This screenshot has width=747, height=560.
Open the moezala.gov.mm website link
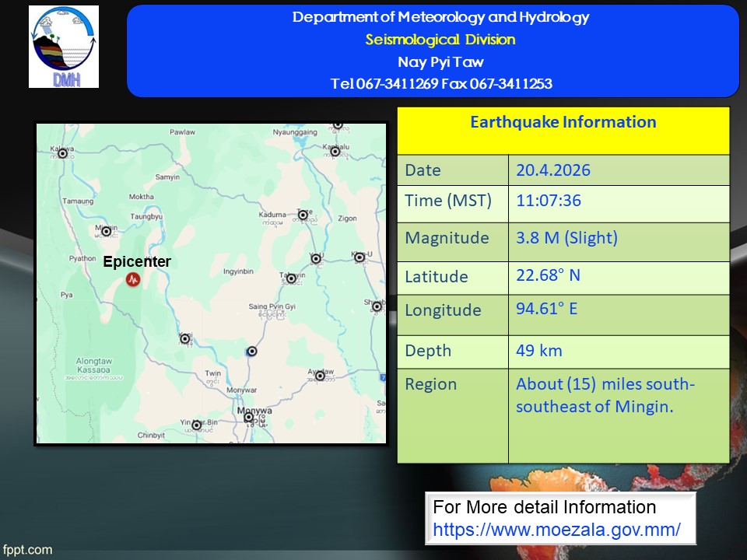[x=556, y=530]
